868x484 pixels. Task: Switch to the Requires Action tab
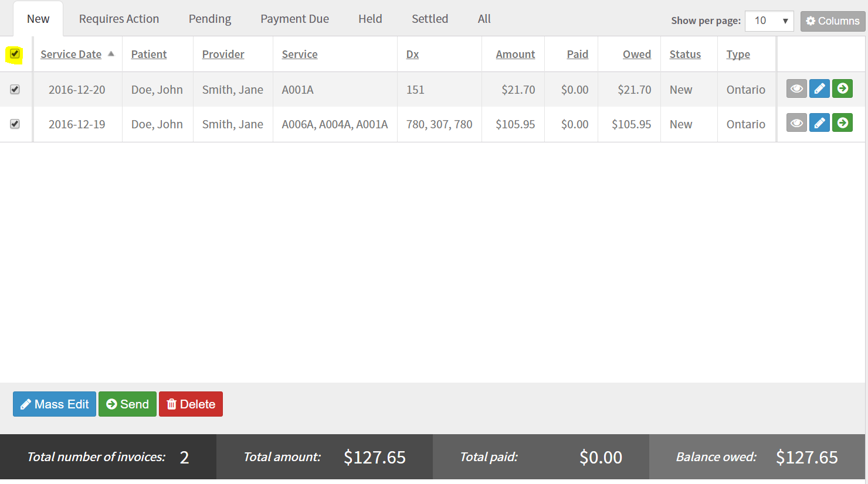click(x=119, y=18)
